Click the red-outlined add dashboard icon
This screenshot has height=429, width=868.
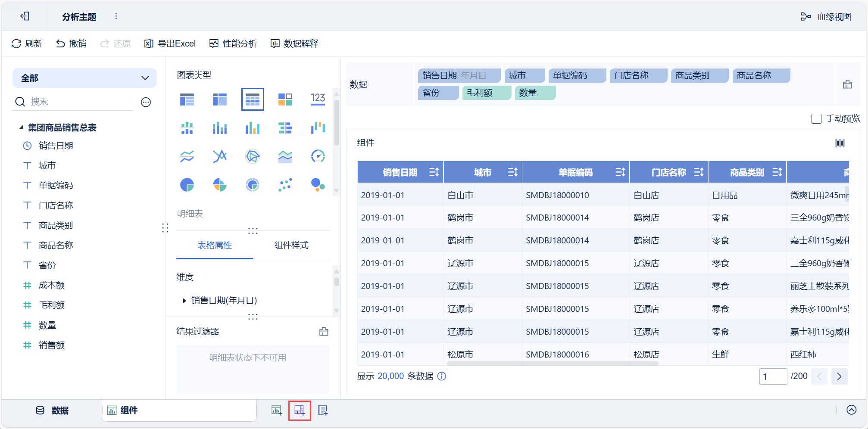[x=300, y=410]
